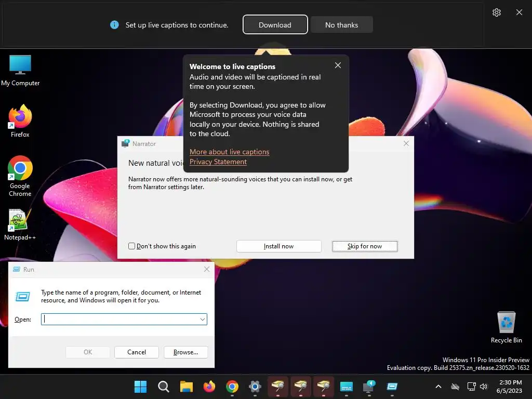Click Cancel in the Run dialog
Image resolution: width=532 pixels, height=399 pixels.
point(137,352)
